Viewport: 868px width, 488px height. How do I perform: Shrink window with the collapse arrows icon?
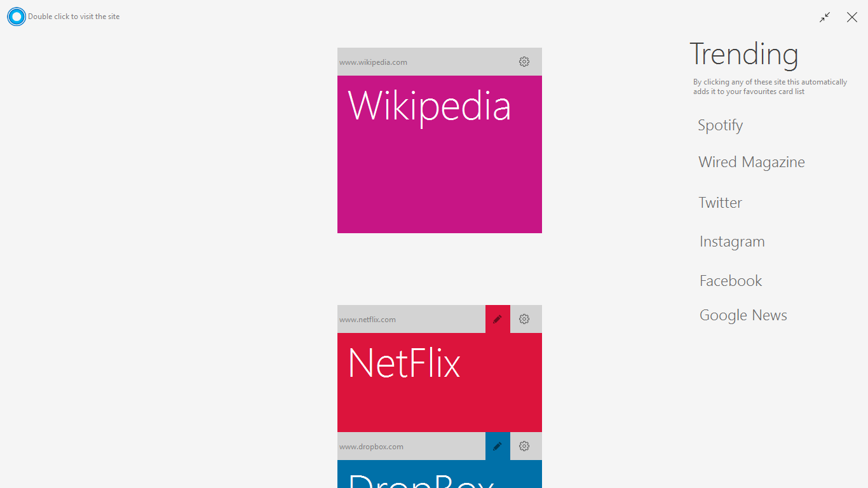coord(825,17)
